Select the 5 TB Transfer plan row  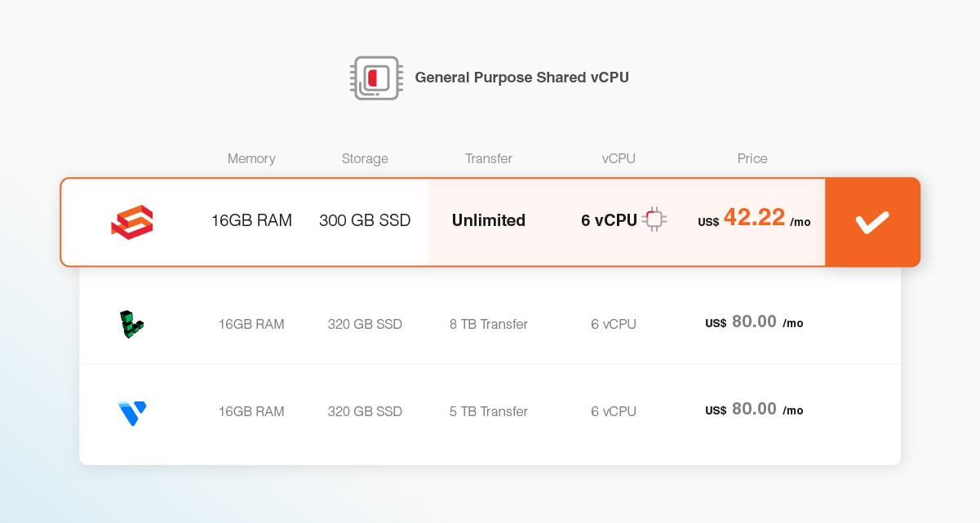pos(488,411)
